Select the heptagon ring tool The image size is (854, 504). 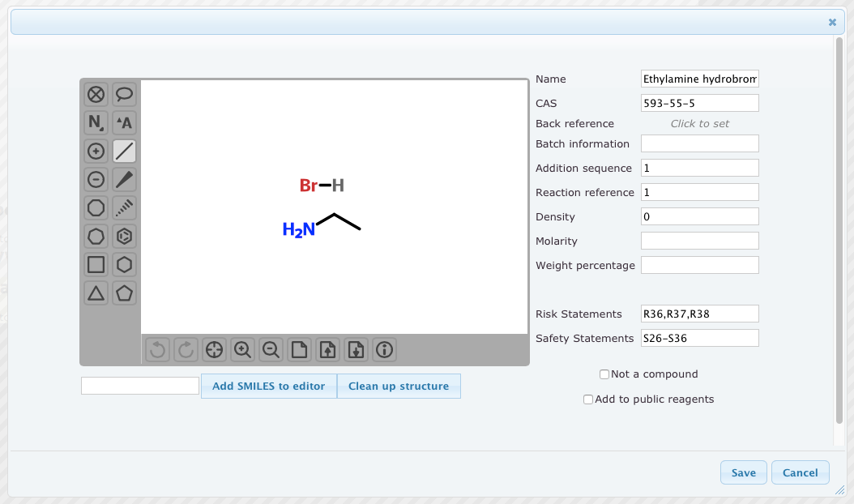(96, 236)
